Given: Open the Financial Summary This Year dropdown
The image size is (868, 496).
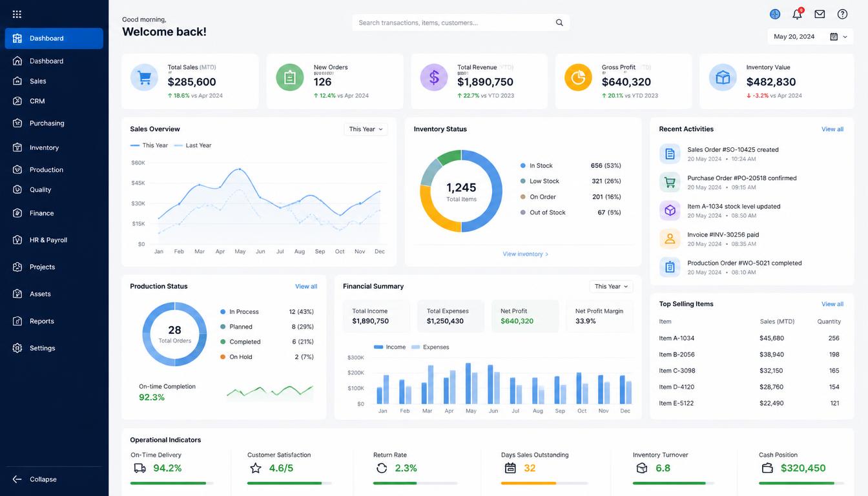Looking at the screenshot, I should [x=611, y=286].
